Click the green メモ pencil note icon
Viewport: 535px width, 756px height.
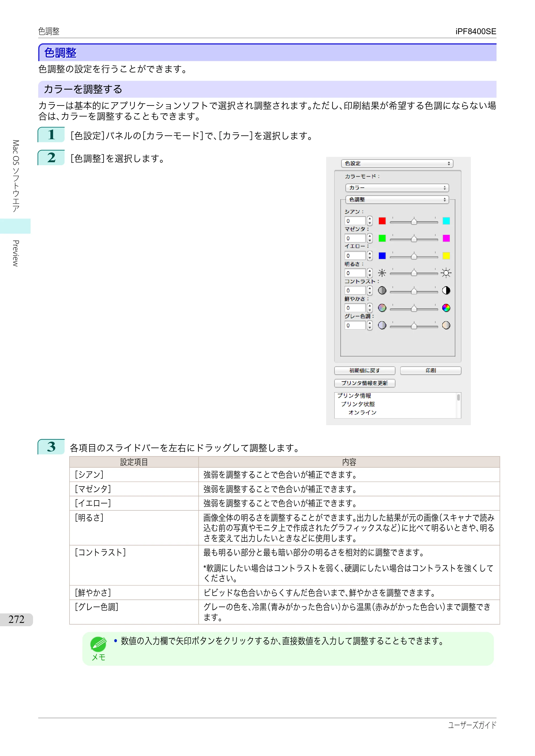click(x=98, y=644)
